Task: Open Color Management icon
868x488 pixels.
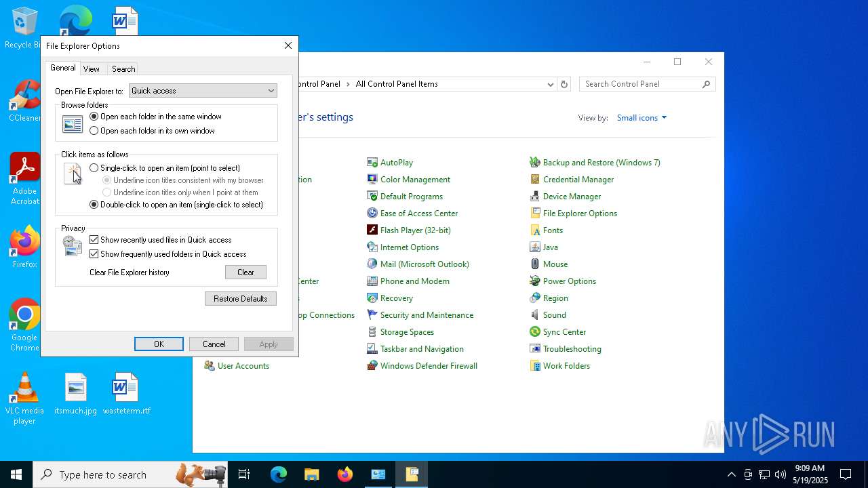Action: [x=372, y=180]
